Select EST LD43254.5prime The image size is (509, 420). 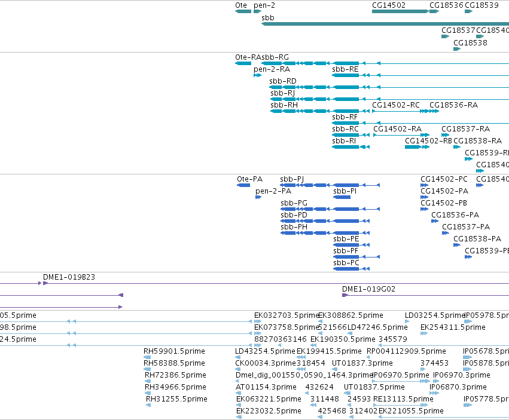tap(238, 357)
